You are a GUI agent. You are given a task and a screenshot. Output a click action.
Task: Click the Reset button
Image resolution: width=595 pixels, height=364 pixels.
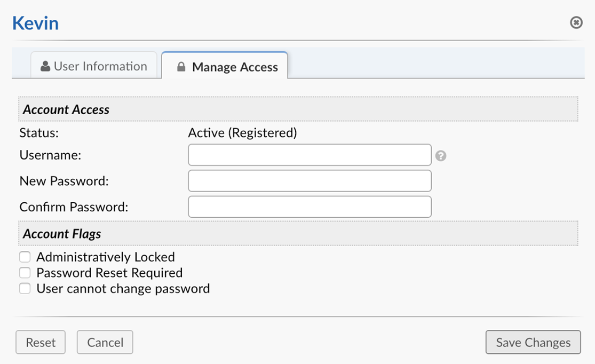click(40, 342)
